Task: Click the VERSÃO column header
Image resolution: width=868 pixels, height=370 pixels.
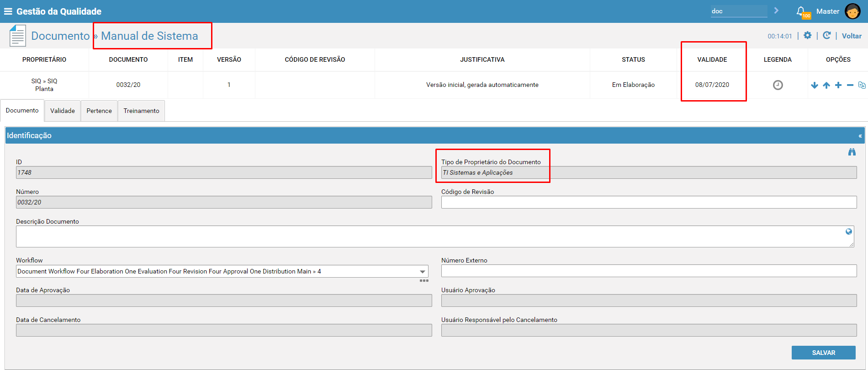Action: tap(229, 59)
